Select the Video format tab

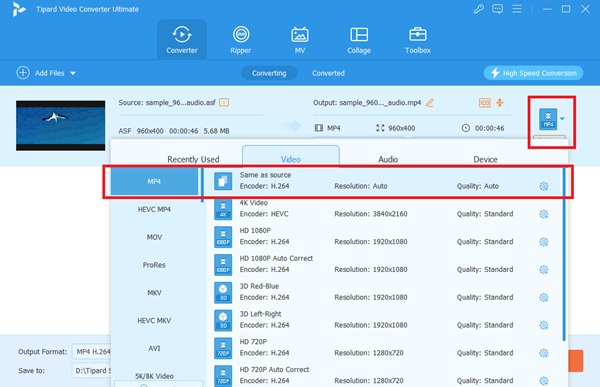[x=291, y=157]
